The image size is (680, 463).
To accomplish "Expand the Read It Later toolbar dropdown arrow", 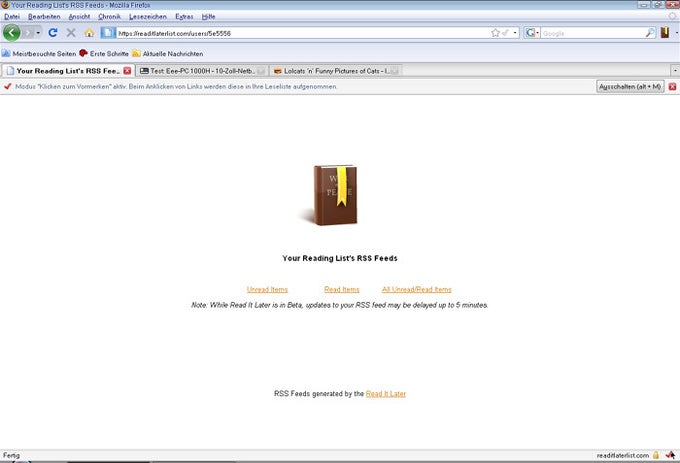I will pos(676,33).
